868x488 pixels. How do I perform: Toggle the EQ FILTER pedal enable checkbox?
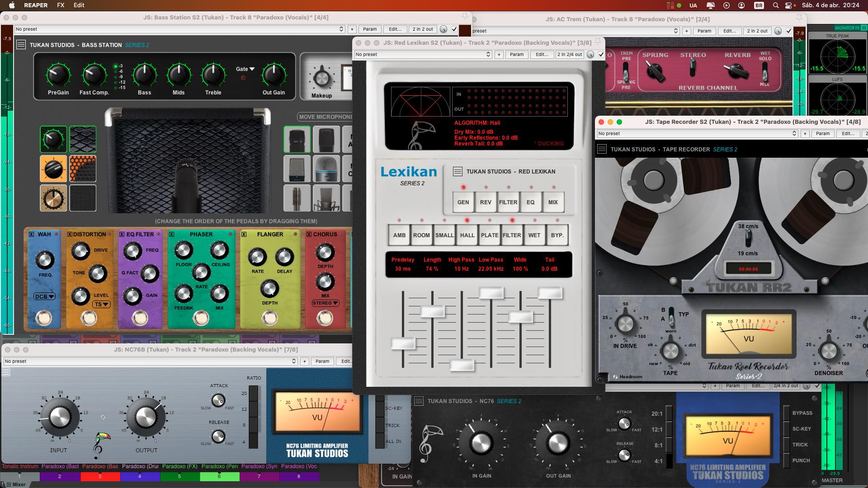click(x=122, y=235)
